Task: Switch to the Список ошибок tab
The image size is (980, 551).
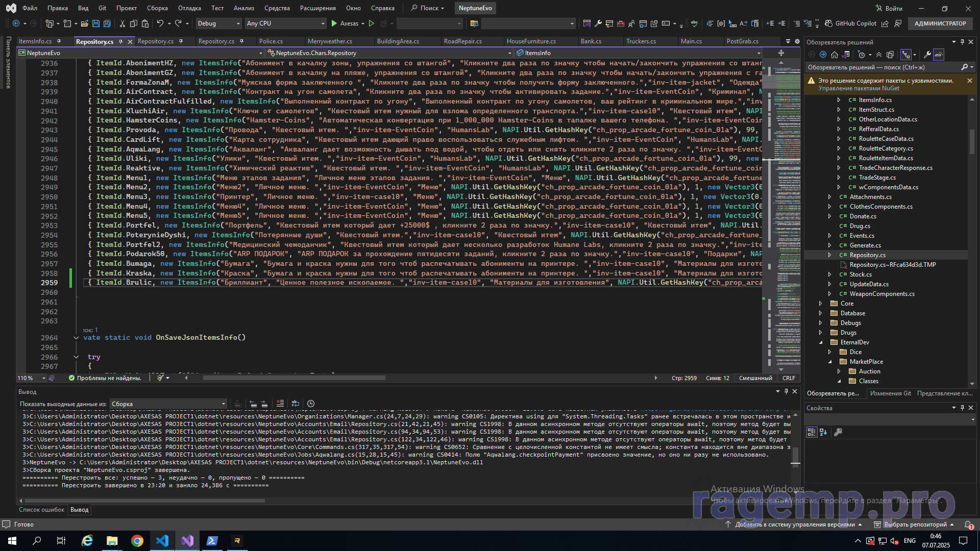Action: point(42,510)
